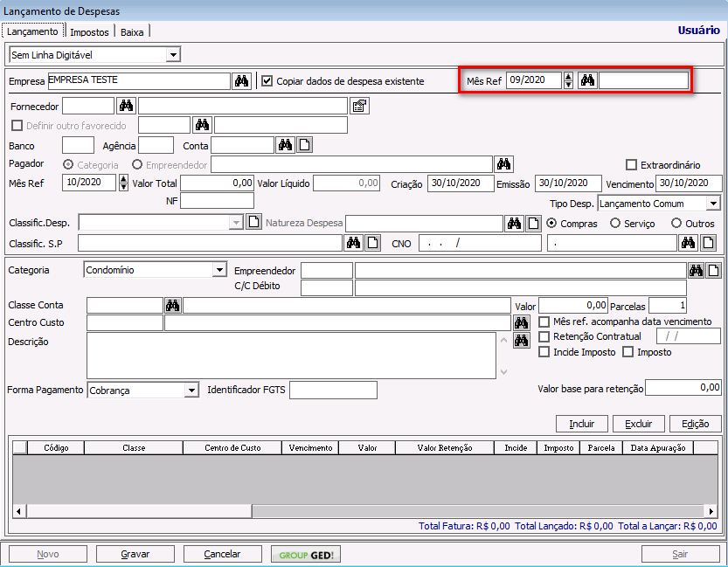Click the Vencimento column header
Image resolution: width=728 pixels, height=567 pixels.
(x=310, y=448)
